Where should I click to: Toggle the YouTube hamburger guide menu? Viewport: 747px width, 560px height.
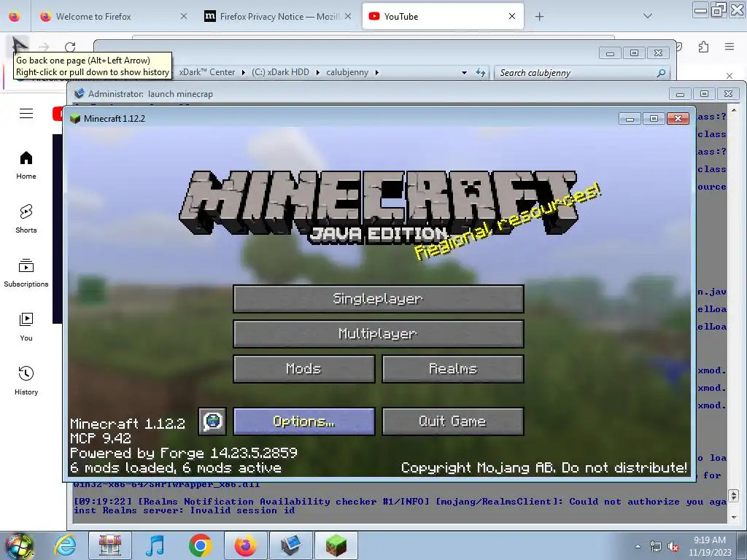[26, 113]
